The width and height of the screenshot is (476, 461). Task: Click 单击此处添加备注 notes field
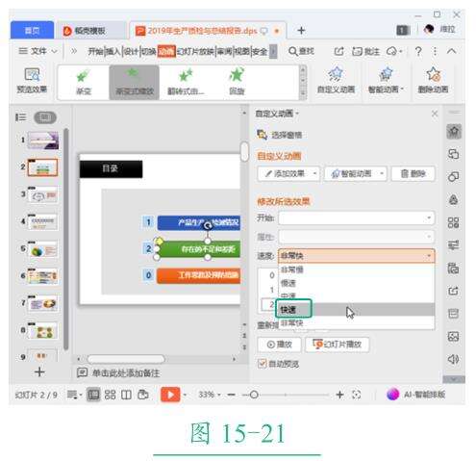click(x=126, y=372)
